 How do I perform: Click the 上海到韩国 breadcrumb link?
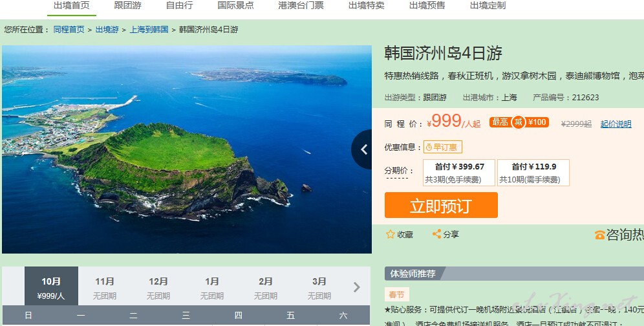149,30
